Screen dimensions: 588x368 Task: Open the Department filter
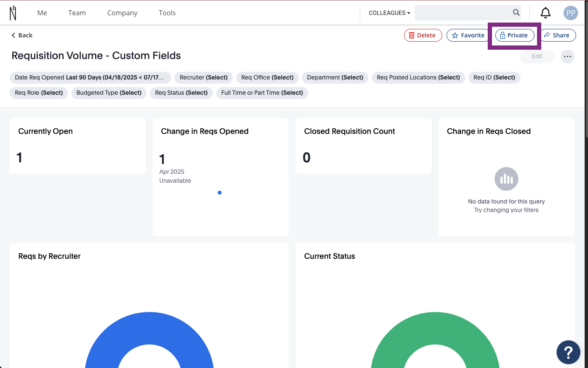pos(335,77)
